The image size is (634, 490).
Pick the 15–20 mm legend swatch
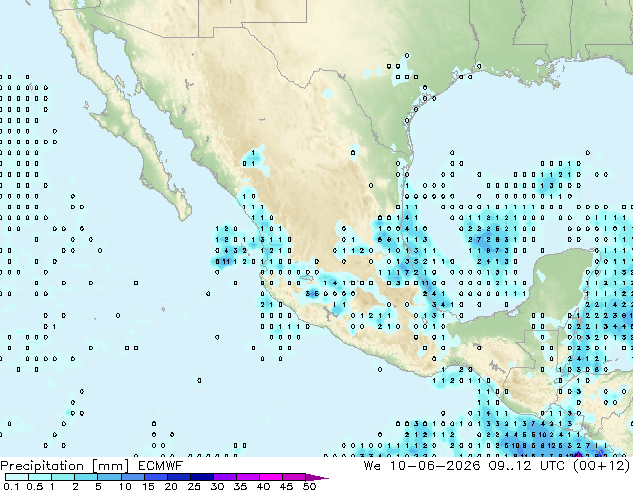(155, 477)
